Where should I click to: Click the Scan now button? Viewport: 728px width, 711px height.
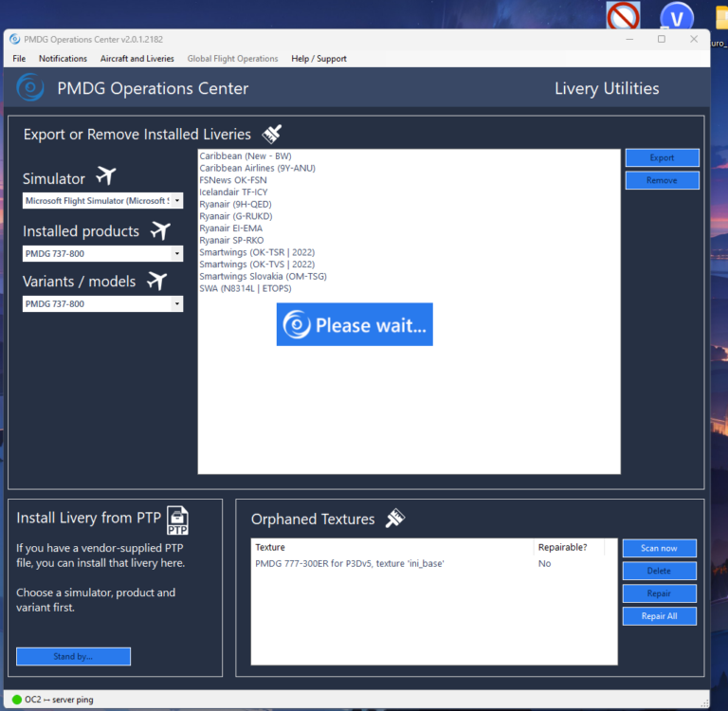click(x=660, y=548)
